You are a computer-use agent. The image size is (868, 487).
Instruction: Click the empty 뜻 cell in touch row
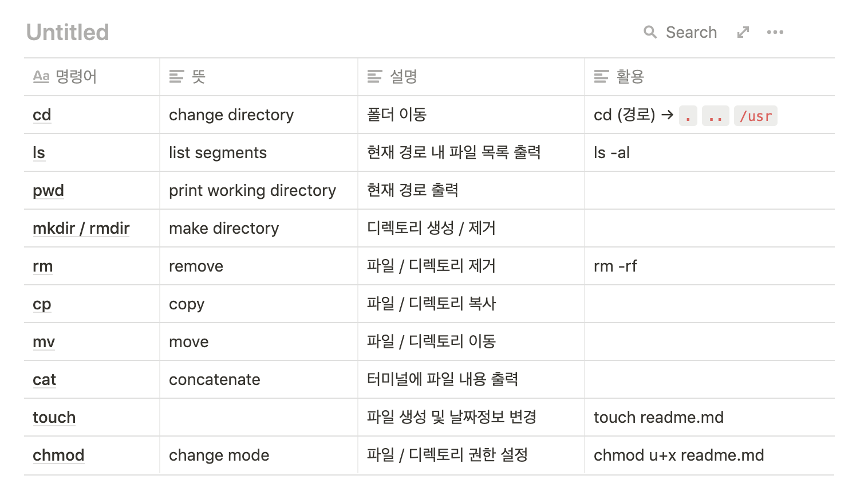pyautogui.click(x=259, y=417)
